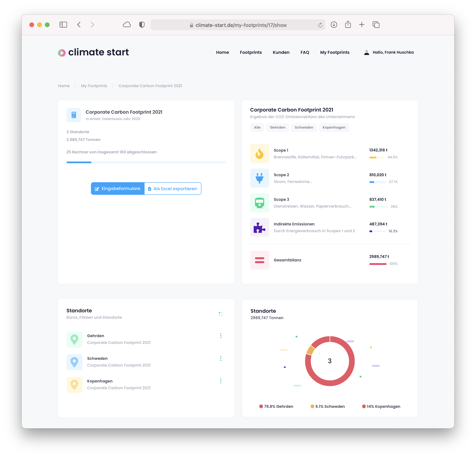
Task: Click the Eingabeformulare button
Action: [117, 188]
